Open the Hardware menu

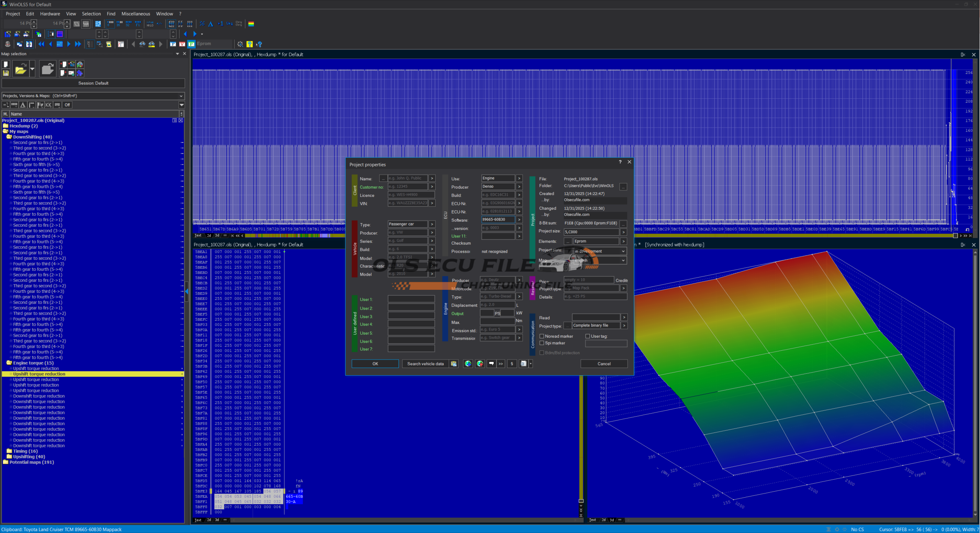(50, 14)
